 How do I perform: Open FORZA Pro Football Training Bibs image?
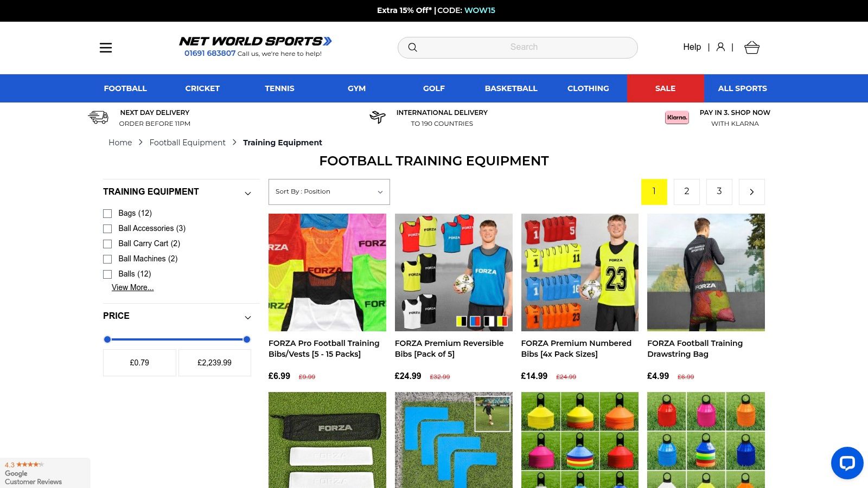click(x=327, y=272)
